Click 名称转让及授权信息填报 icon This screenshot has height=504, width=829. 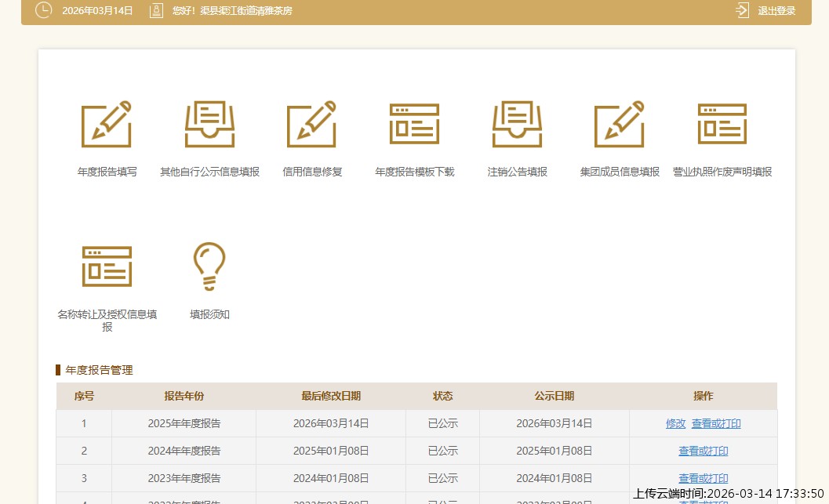(x=107, y=267)
